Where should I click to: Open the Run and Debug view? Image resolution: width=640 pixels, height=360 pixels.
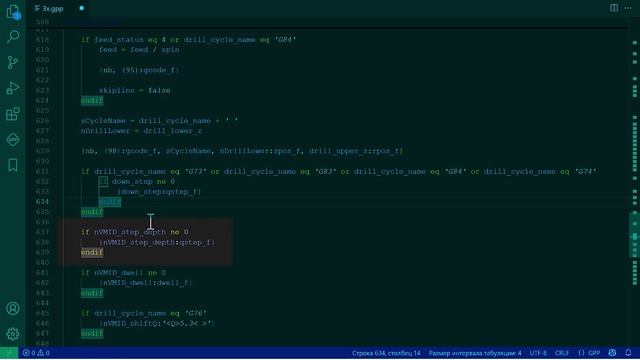[x=13, y=88]
